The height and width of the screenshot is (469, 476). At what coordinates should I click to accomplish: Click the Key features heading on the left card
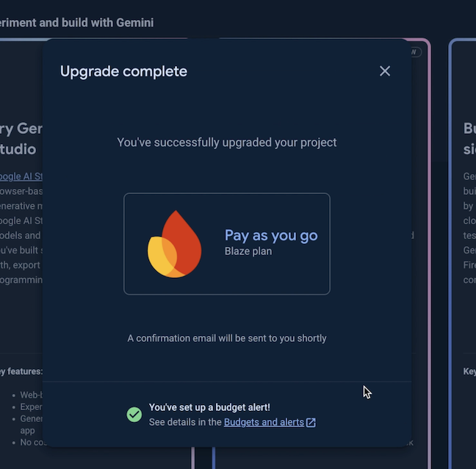[x=21, y=372]
